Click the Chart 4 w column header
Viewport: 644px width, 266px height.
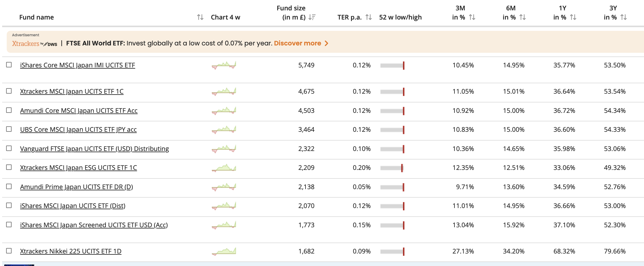[226, 17]
